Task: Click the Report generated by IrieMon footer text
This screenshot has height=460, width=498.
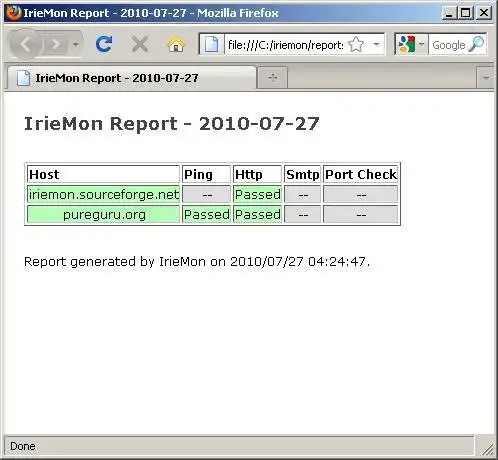Action: coord(197,262)
